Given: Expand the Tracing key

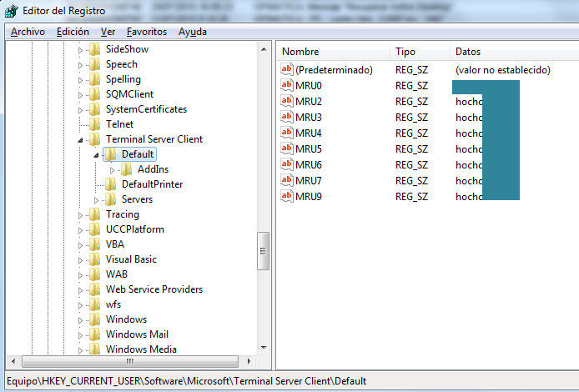Looking at the screenshot, I should pos(80,215).
